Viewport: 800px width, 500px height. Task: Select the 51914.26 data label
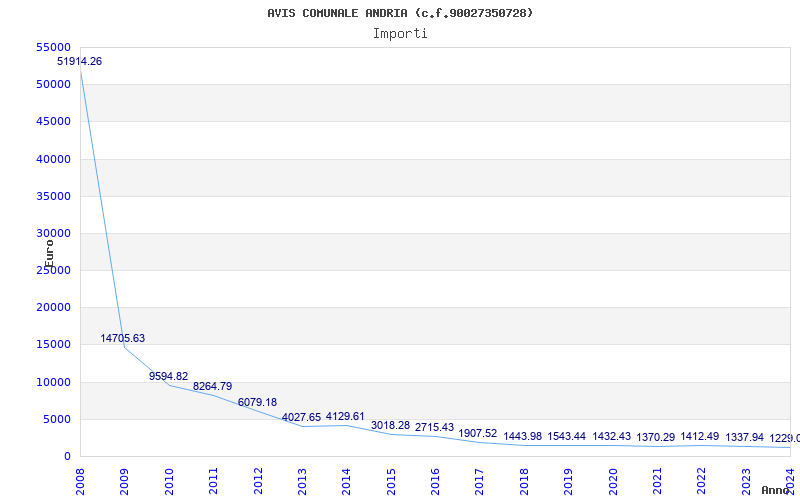(79, 61)
